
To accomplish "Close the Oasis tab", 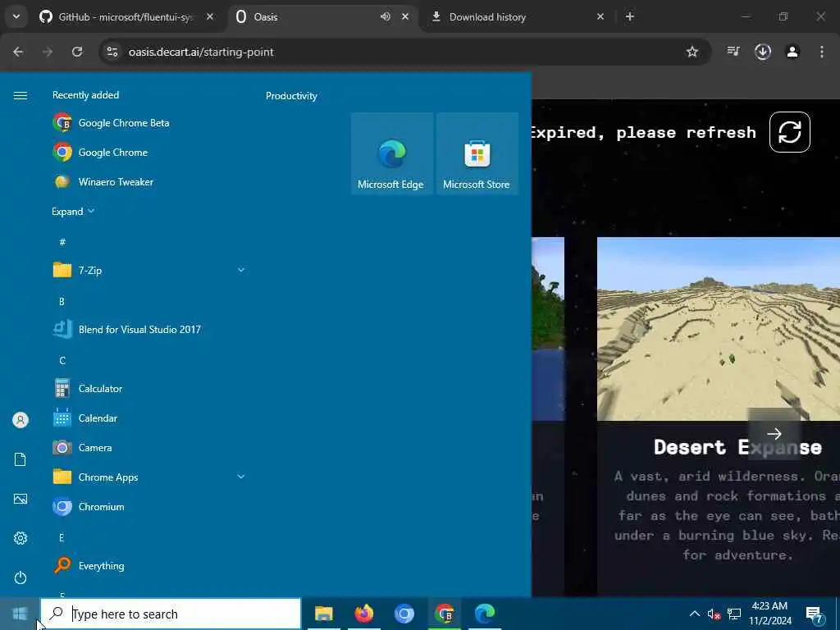I will tap(405, 16).
